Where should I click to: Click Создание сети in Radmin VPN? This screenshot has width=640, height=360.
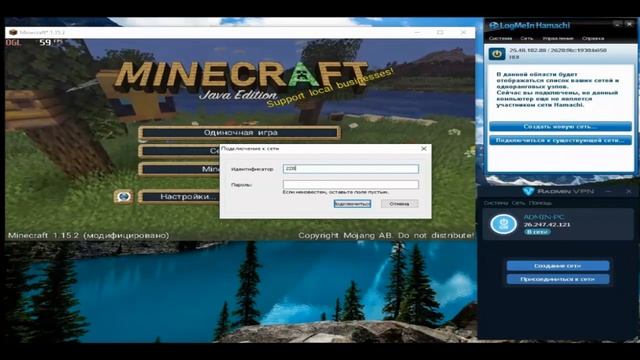558,266
